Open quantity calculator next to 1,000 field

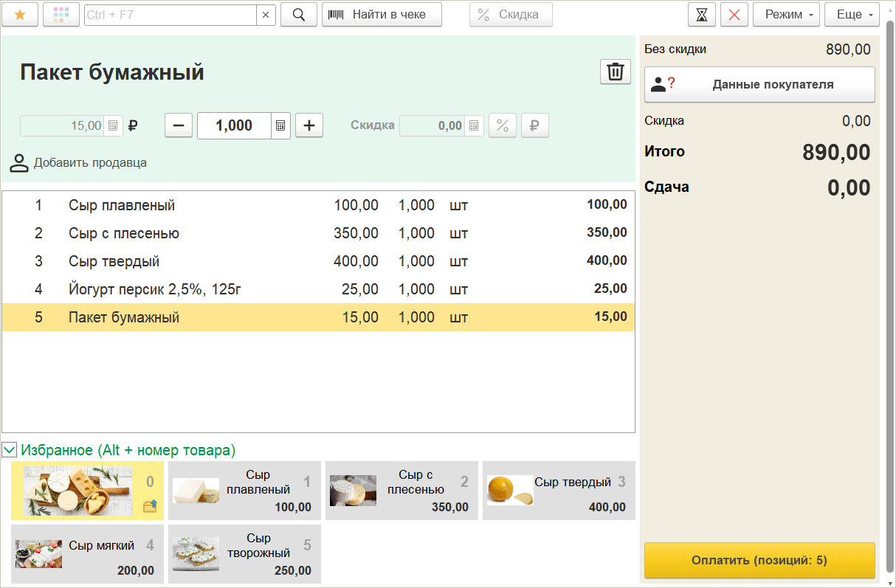tap(280, 125)
